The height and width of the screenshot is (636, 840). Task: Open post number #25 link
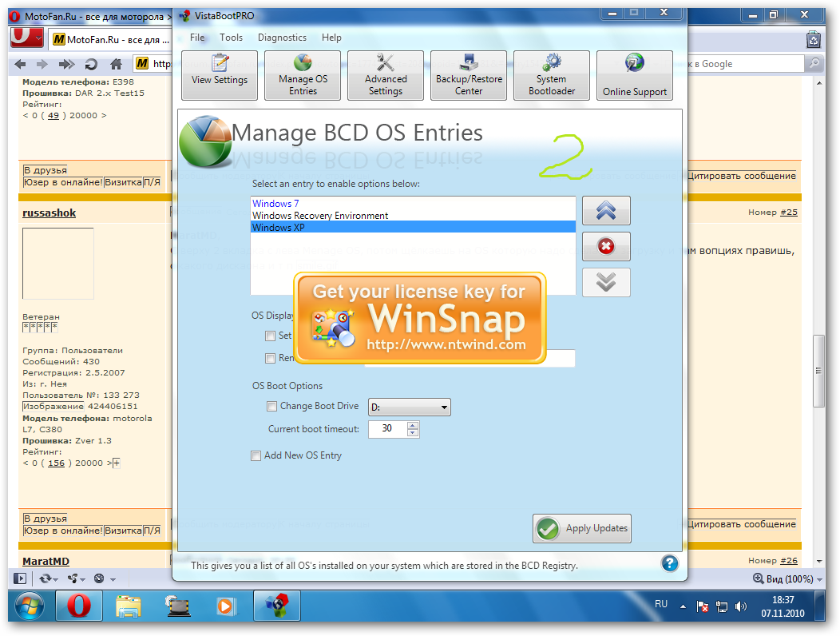click(789, 213)
